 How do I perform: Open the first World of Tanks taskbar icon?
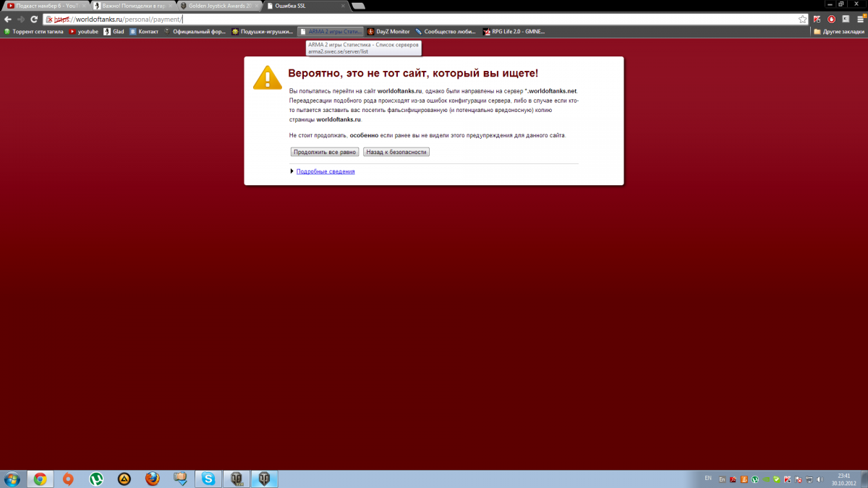pyautogui.click(x=237, y=479)
